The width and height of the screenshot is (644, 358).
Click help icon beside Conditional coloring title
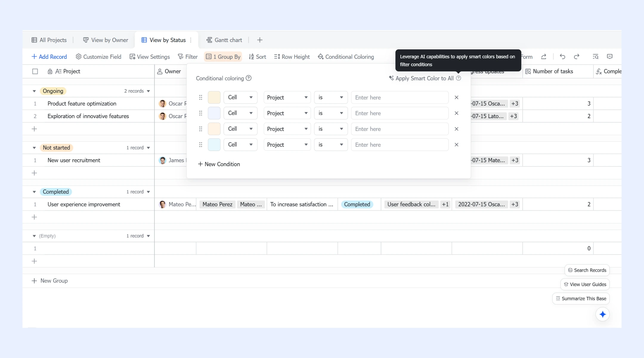click(x=249, y=78)
